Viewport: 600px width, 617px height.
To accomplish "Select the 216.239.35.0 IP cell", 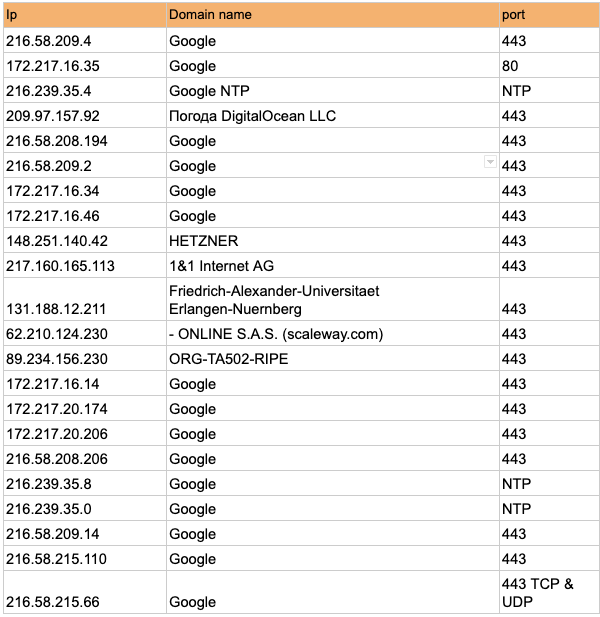I will coord(84,509).
